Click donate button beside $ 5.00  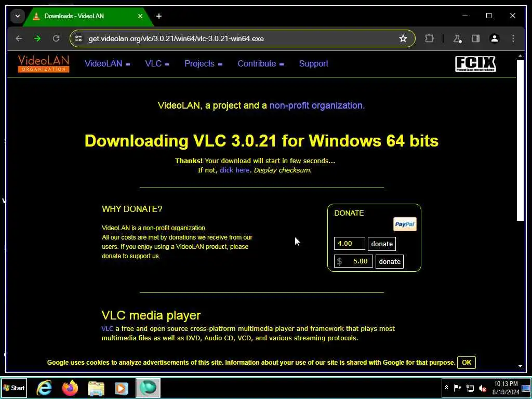[x=390, y=262]
